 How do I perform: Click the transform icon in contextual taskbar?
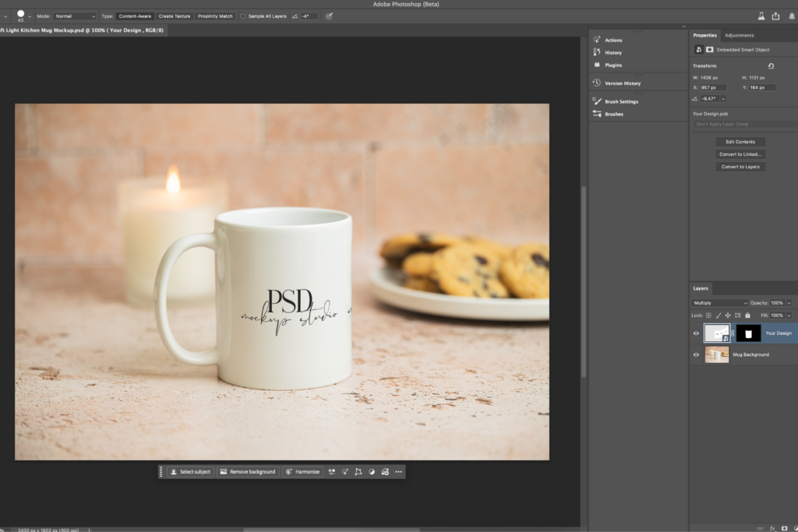[358, 471]
